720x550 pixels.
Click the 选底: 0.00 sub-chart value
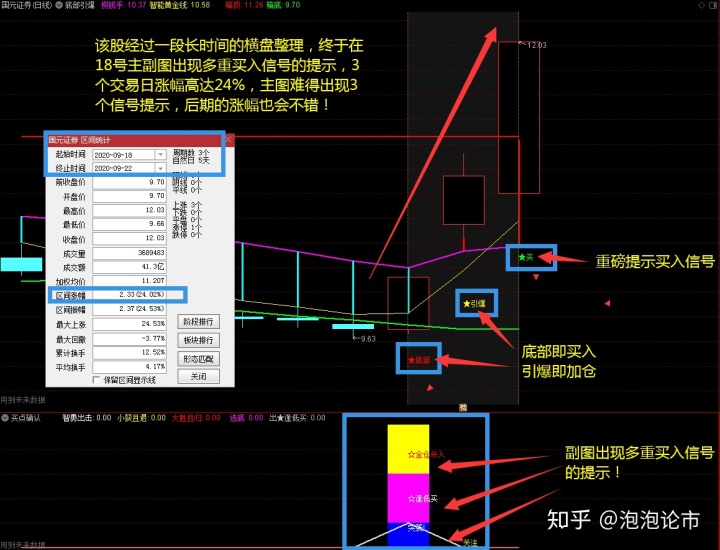tap(246, 418)
